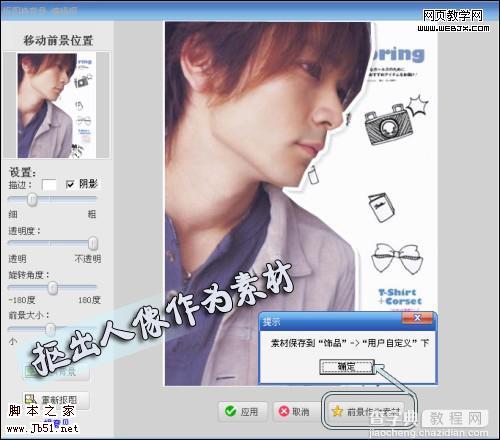Click the 透明度 opacity slider handle
Screen dimensions: 500x440
tap(93, 243)
